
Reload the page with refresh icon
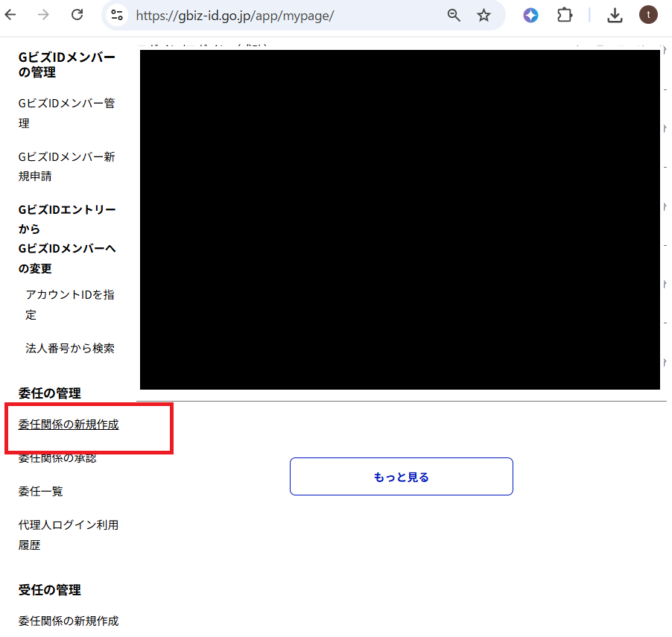coord(77,15)
